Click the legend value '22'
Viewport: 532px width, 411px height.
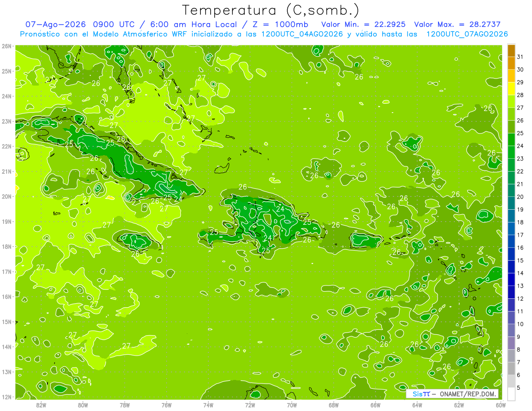tap(520, 172)
